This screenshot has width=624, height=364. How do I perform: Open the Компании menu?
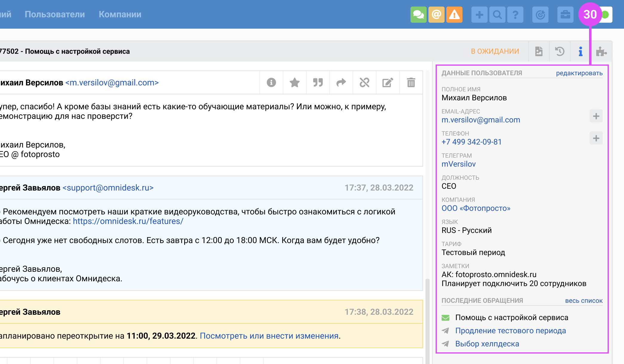pyautogui.click(x=120, y=14)
